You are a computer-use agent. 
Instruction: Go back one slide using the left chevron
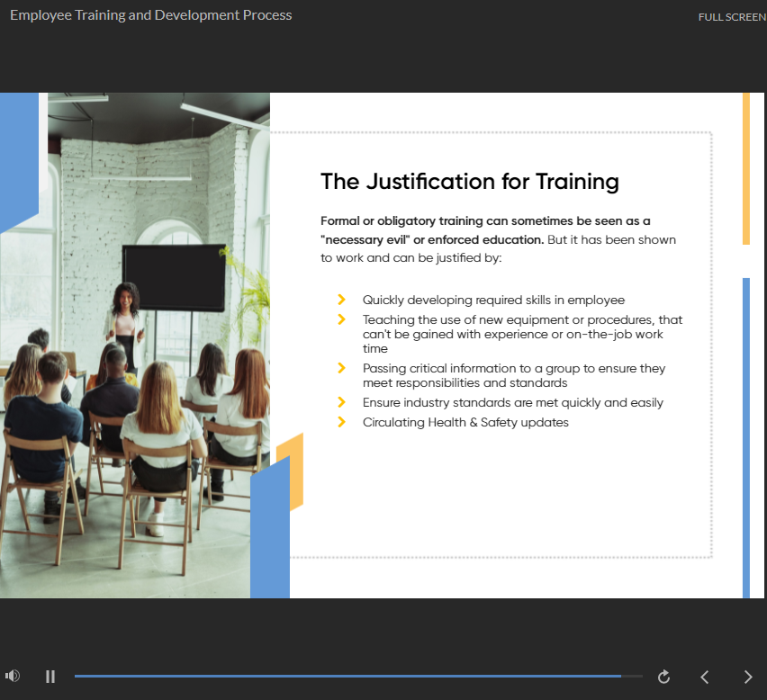coord(706,676)
